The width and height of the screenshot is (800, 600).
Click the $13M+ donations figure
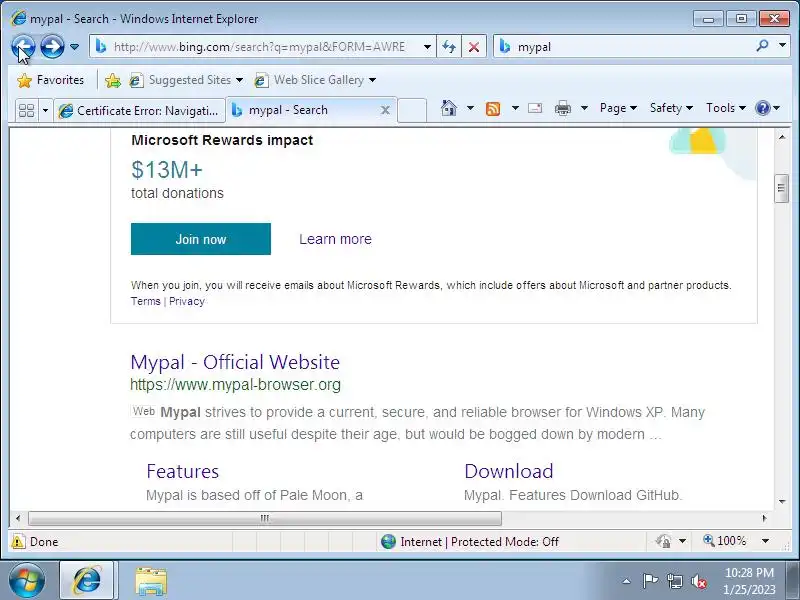coord(167,170)
